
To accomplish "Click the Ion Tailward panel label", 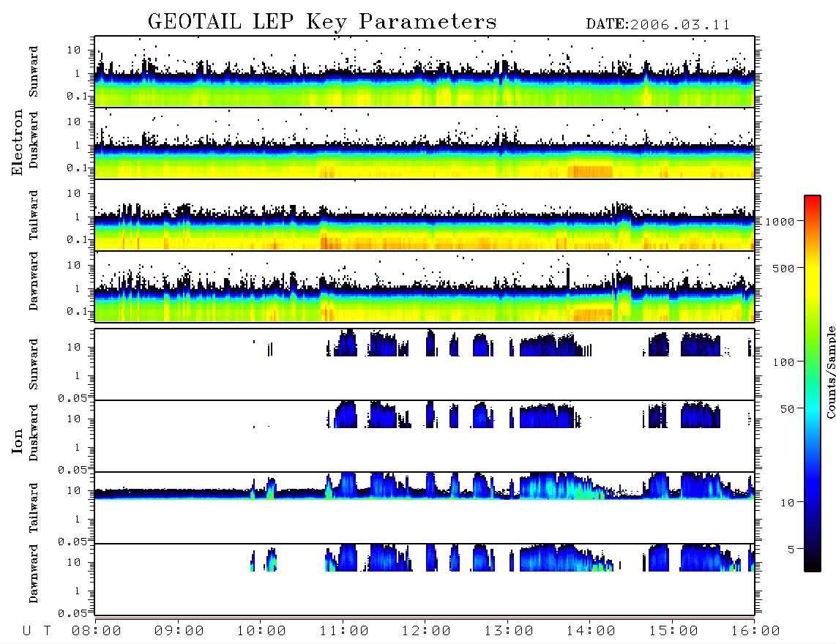I will (34, 508).
